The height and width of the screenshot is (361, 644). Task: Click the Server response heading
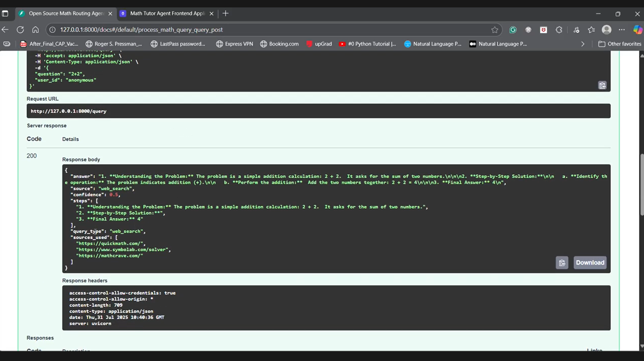tap(47, 126)
